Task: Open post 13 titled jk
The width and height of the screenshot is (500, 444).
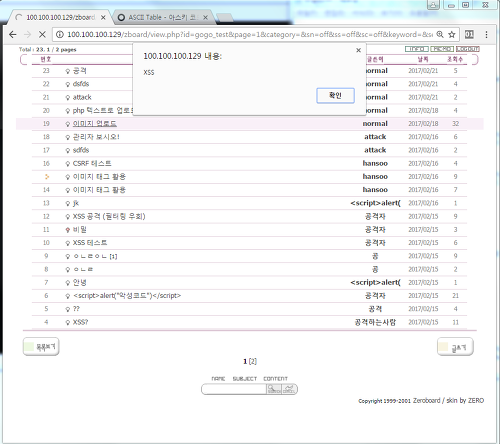Action: pyautogui.click(x=76, y=203)
